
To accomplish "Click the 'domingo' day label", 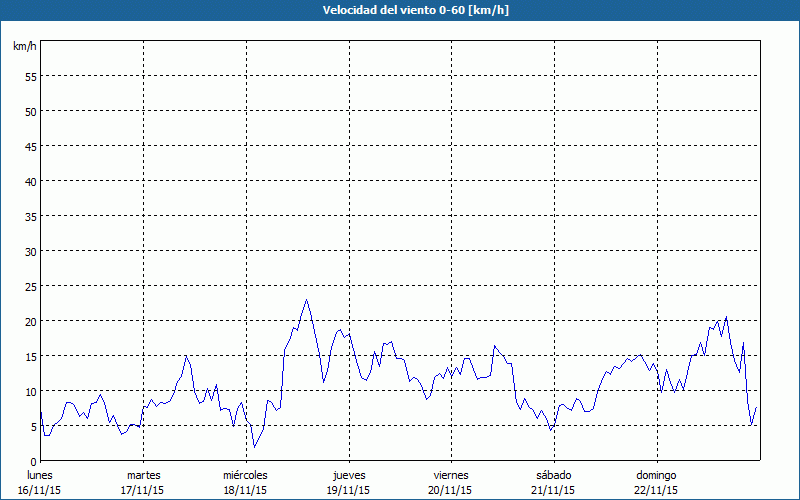I will click(656, 475).
